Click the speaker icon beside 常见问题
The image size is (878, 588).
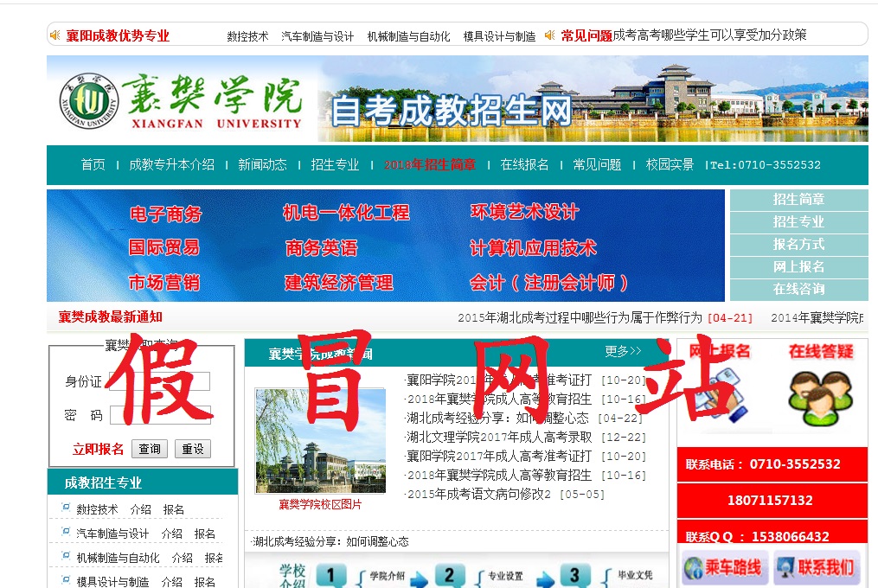tap(550, 35)
